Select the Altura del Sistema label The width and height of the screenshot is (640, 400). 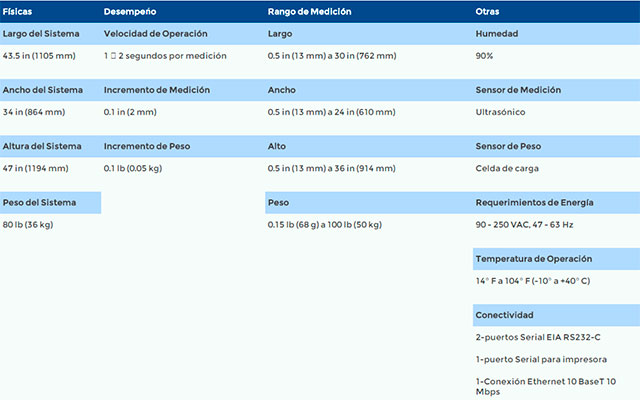tap(42, 147)
